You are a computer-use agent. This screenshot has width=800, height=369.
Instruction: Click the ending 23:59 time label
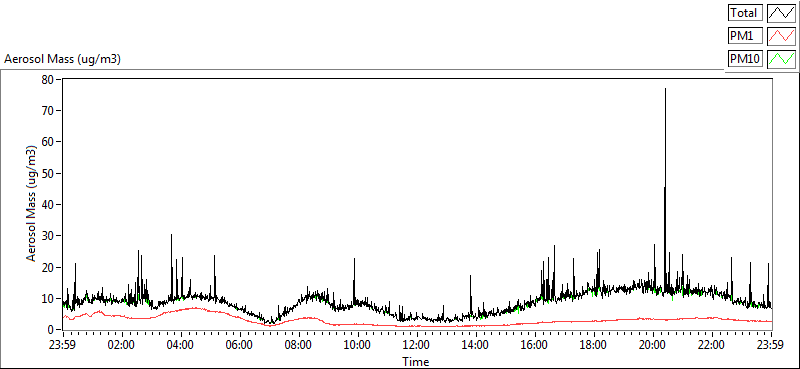point(771,345)
